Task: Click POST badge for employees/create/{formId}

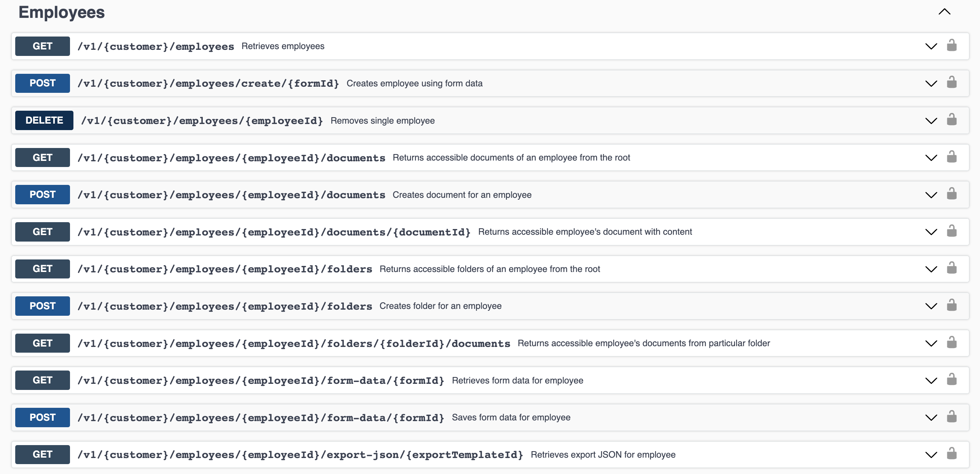Action: (x=42, y=83)
